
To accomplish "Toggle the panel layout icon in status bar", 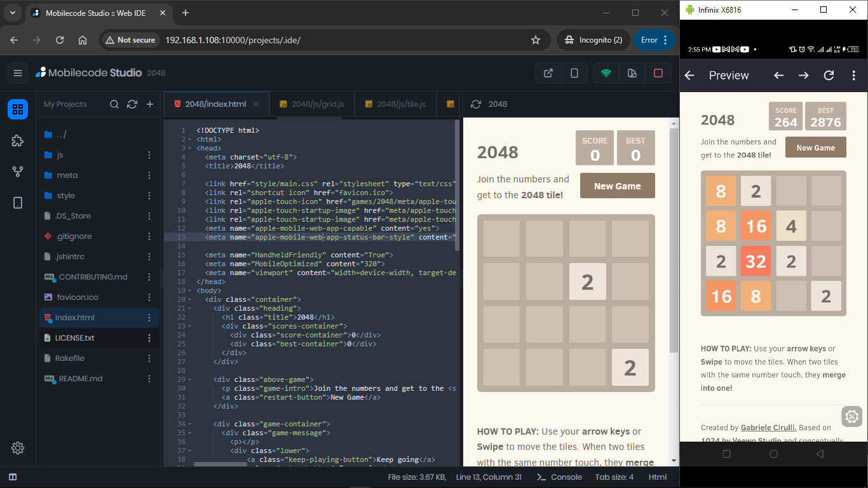I will click(x=13, y=477).
